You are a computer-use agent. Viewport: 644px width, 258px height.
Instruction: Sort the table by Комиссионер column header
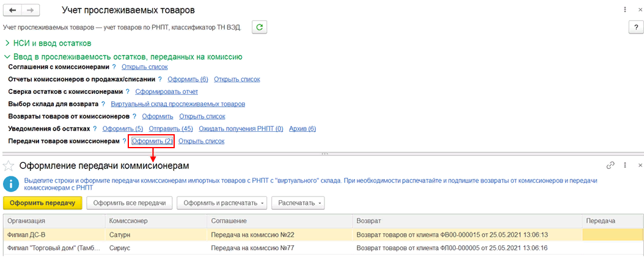(x=128, y=220)
